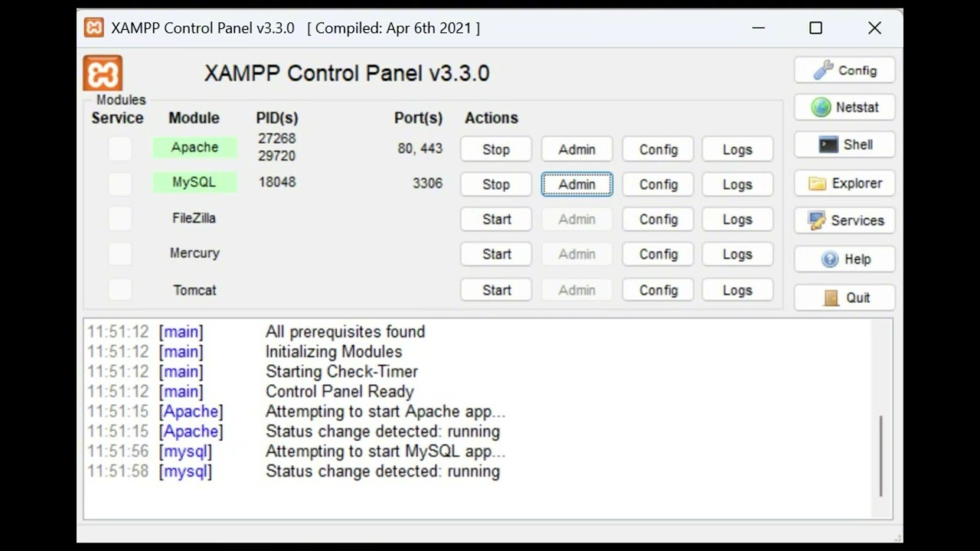
Task: Click the log panel vertical scrollbar
Action: tap(881, 455)
